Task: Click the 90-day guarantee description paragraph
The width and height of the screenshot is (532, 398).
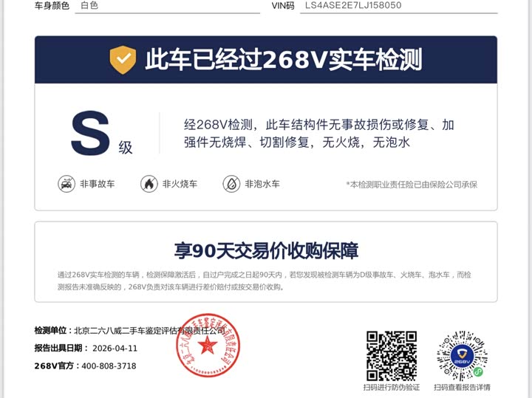Action: pyautogui.click(x=265, y=281)
